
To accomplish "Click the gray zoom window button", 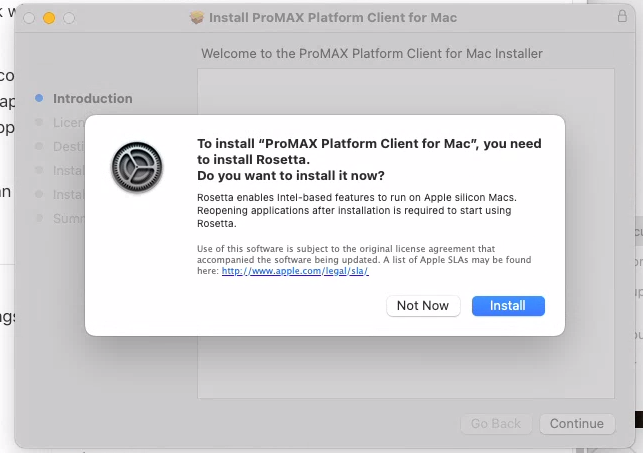I will pyautogui.click(x=69, y=18).
